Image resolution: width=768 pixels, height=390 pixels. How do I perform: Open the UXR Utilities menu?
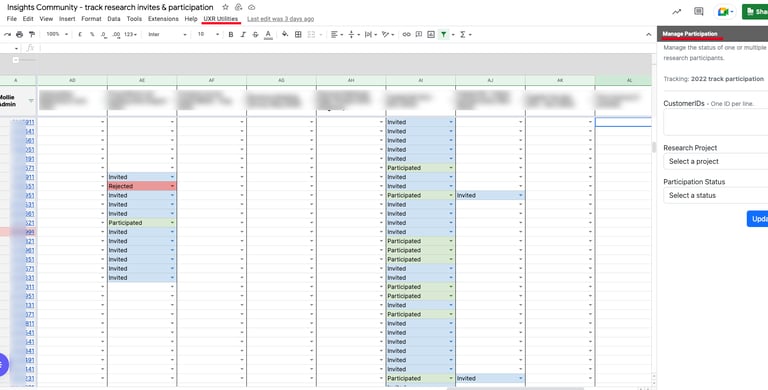coord(221,19)
